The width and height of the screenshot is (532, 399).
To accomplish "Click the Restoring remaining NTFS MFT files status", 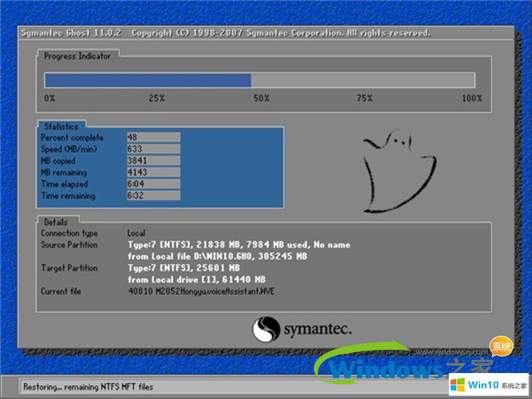I will [88, 387].
